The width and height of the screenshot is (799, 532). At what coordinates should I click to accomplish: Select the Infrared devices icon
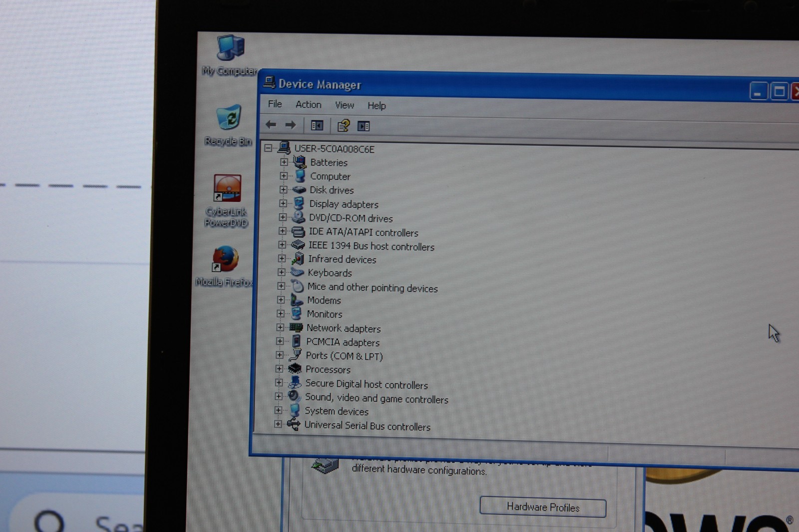click(x=298, y=258)
